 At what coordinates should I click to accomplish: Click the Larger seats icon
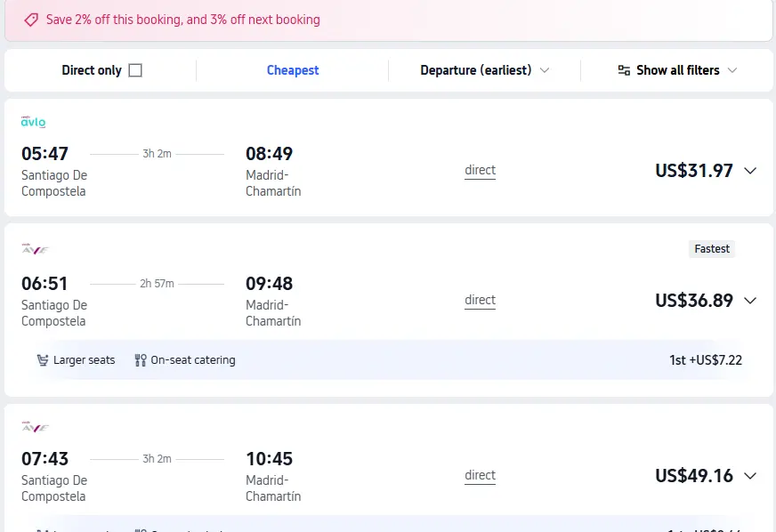coord(43,359)
